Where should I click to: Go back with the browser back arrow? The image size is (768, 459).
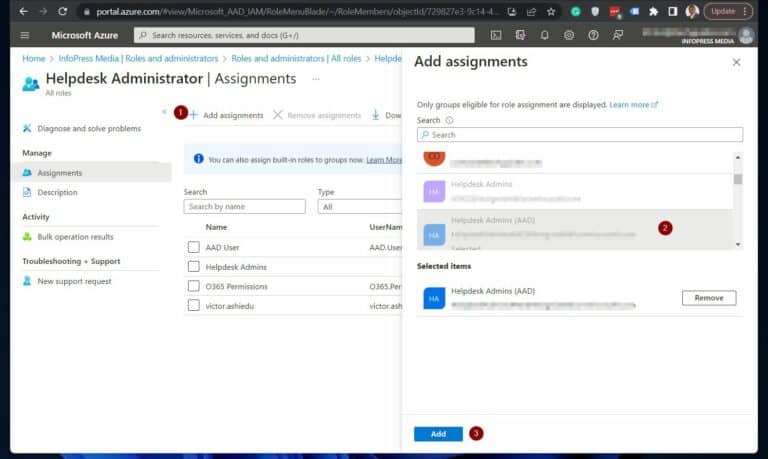pyautogui.click(x=24, y=11)
